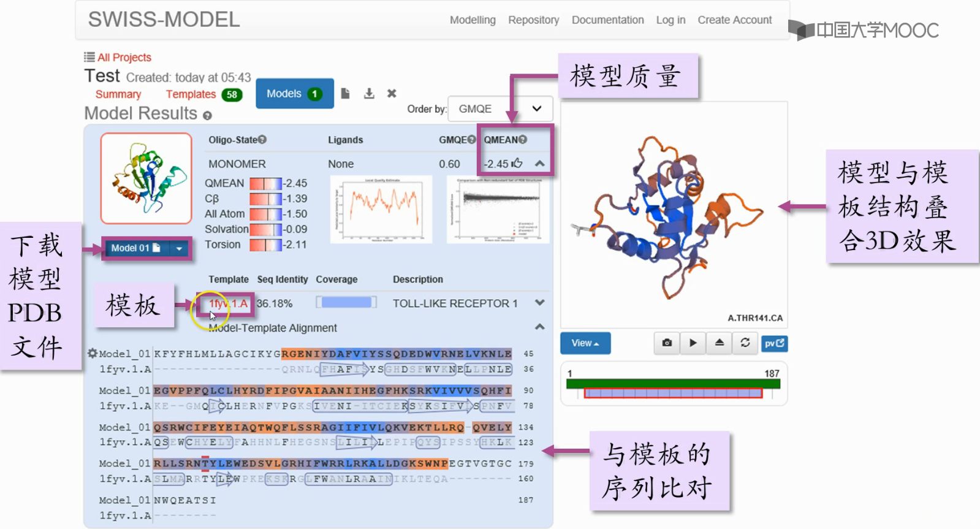Image resolution: width=980 pixels, height=529 pixels.
Task: Click the Cβ score color bar
Action: (265, 199)
